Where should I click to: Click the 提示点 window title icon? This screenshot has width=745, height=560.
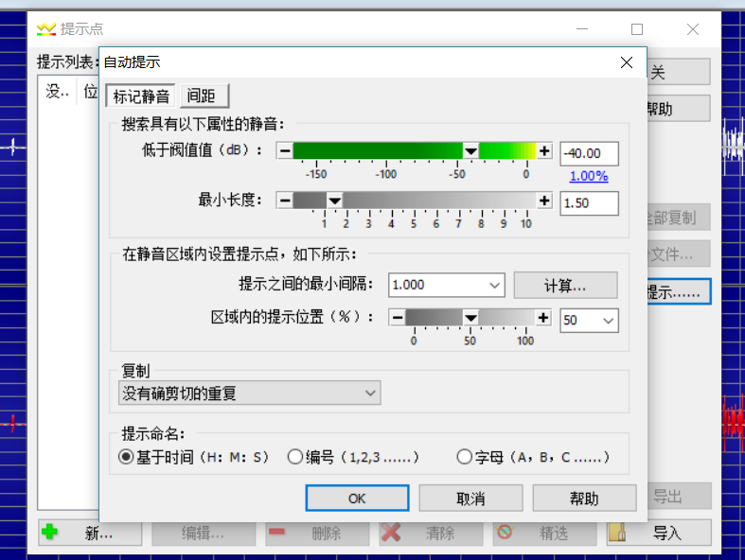tap(46, 29)
